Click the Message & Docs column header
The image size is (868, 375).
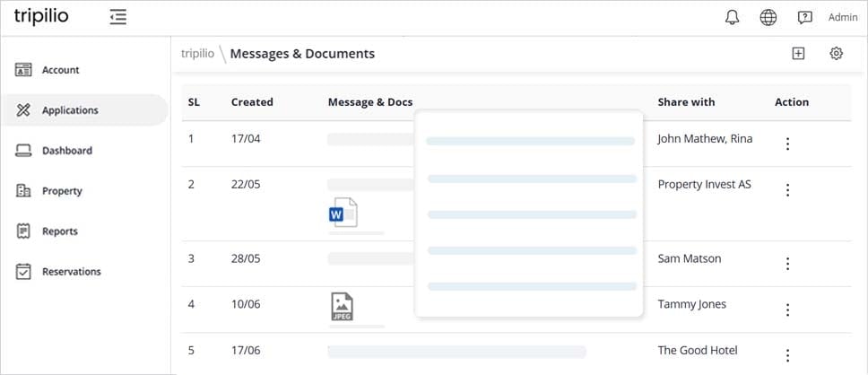(x=369, y=102)
